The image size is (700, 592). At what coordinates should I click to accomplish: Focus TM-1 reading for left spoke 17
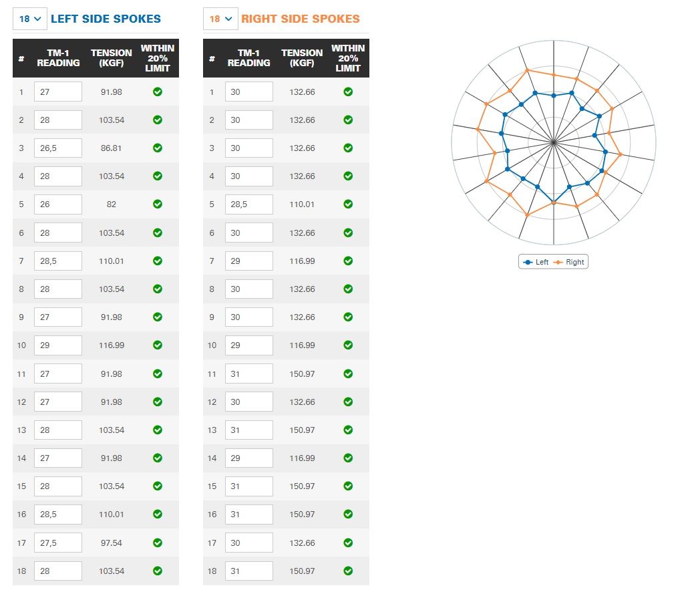(x=58, y=543)
